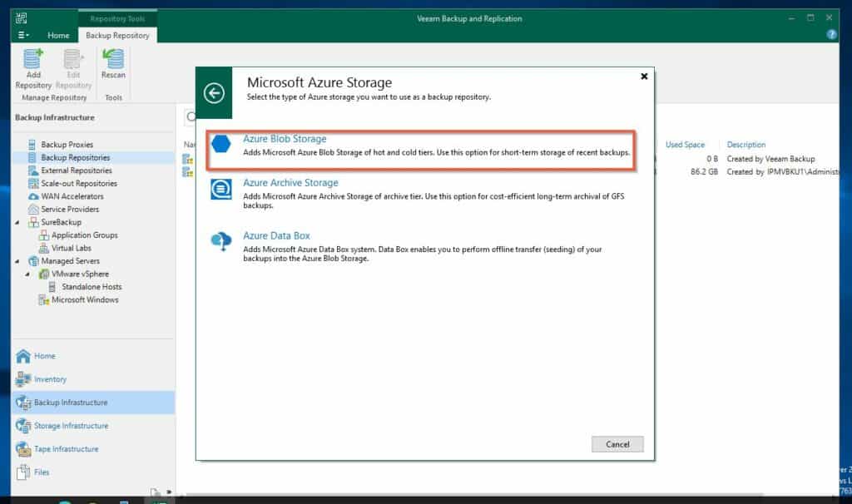Click the External Repositories tree icon
Screen dimensions: 852x504
33,170
